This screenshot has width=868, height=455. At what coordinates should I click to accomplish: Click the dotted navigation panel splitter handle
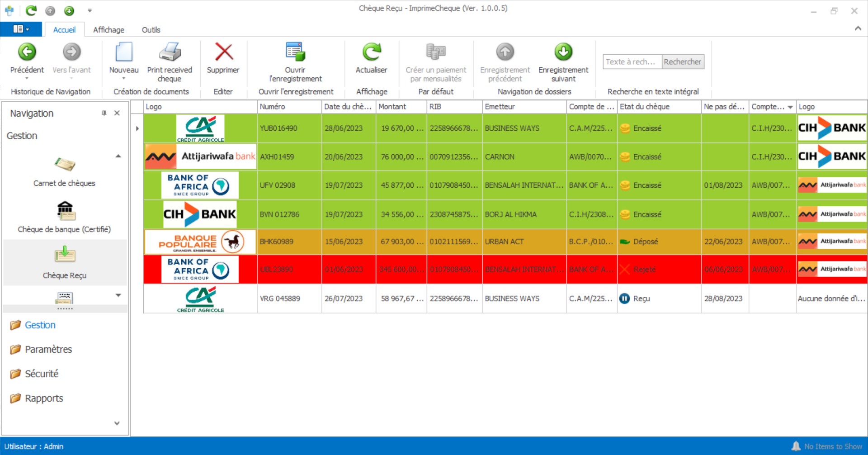click(x=65, y=309)
